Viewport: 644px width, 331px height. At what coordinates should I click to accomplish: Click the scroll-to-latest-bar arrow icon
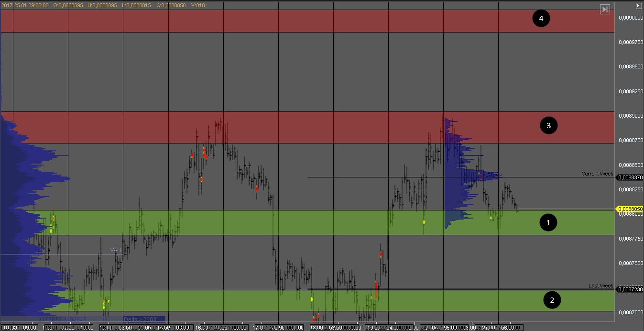605,9
